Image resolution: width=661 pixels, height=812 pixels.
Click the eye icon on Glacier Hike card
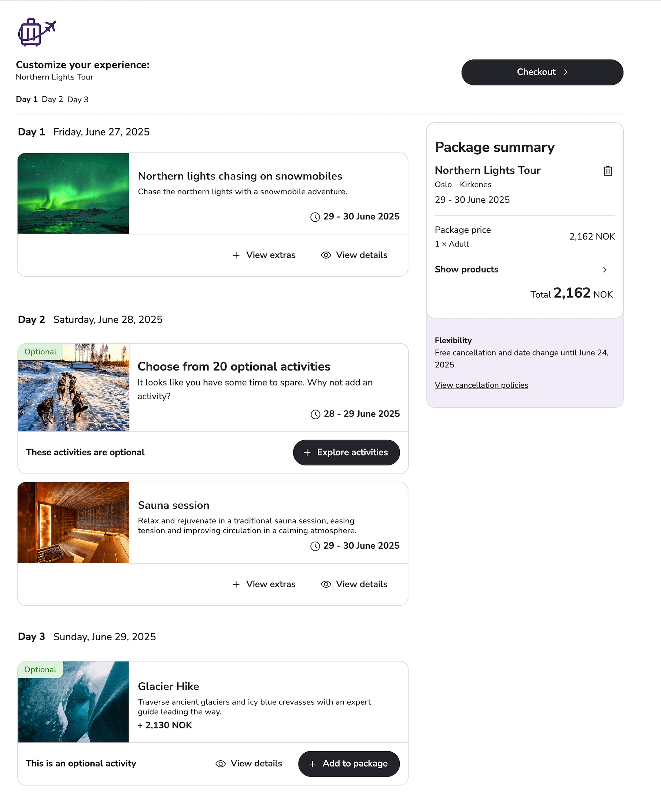[221, 764]
